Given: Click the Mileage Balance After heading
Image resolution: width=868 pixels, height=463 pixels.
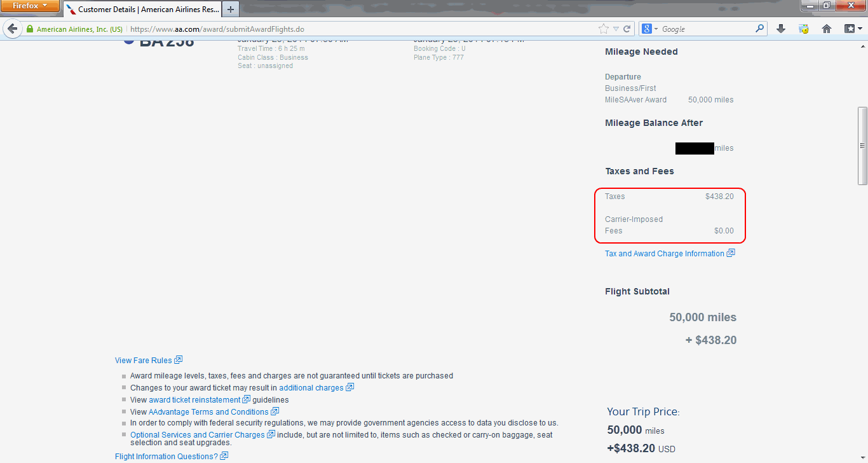Looking at the screenshot, I should pos(654,123).
